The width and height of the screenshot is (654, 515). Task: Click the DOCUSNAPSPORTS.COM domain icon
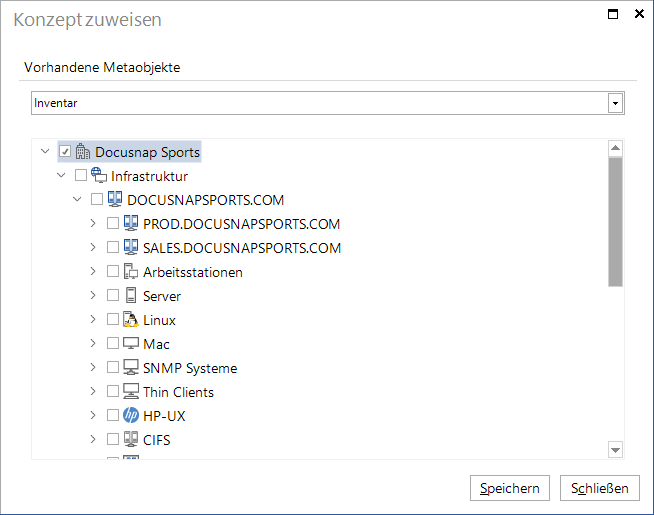115,199
